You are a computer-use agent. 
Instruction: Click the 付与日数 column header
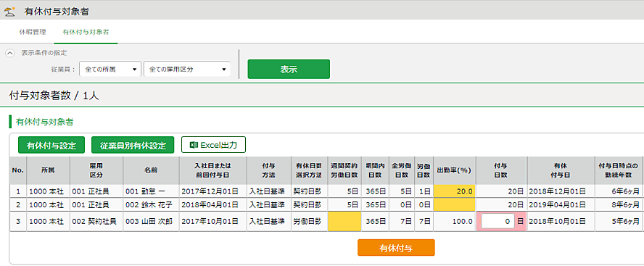pyautogui.click(x=501, y=171)
